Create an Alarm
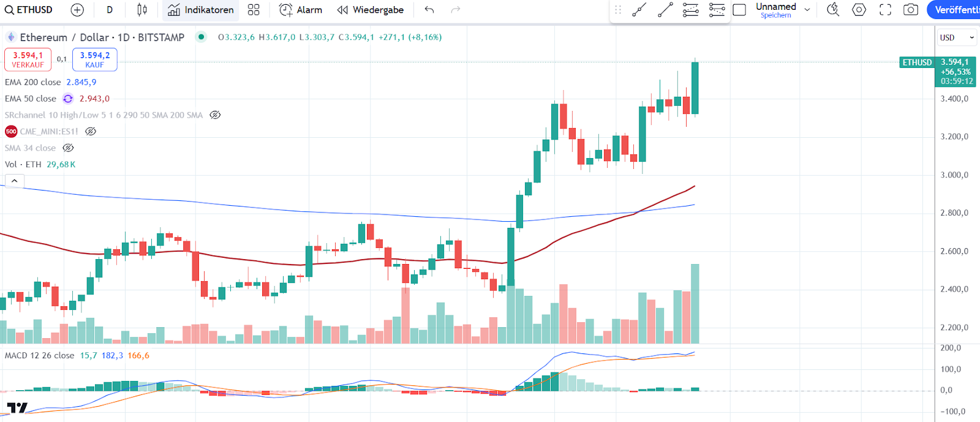The width and height of the screenshot is (980, 422). pos(301,10)
